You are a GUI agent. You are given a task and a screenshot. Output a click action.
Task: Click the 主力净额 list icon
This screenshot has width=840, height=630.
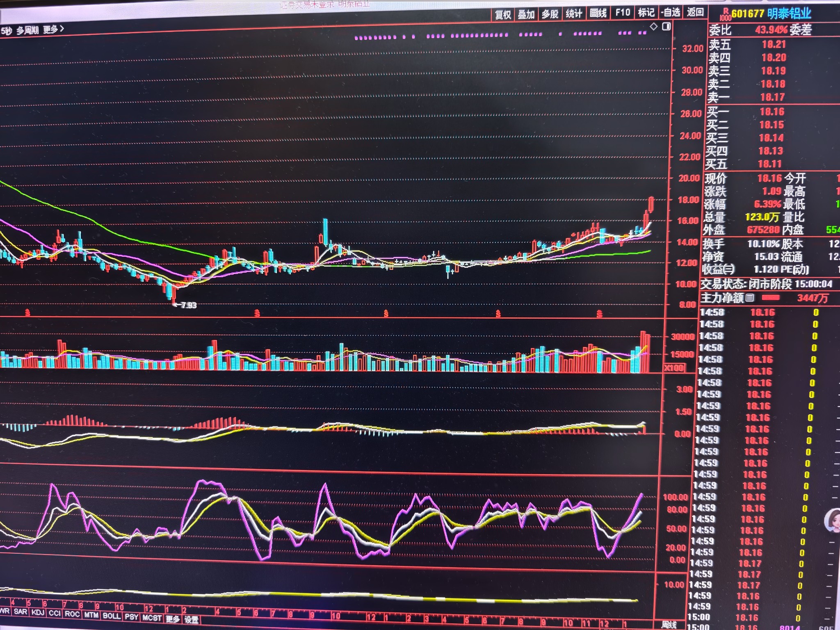(x=749, y=298)
